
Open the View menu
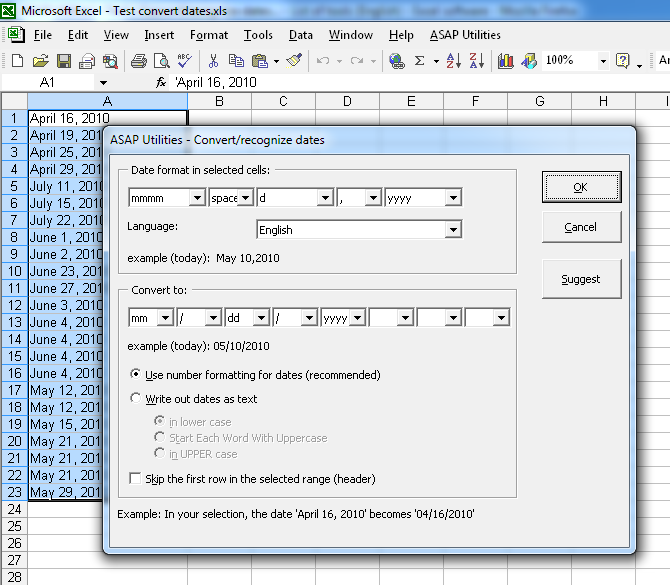point(116,35)
